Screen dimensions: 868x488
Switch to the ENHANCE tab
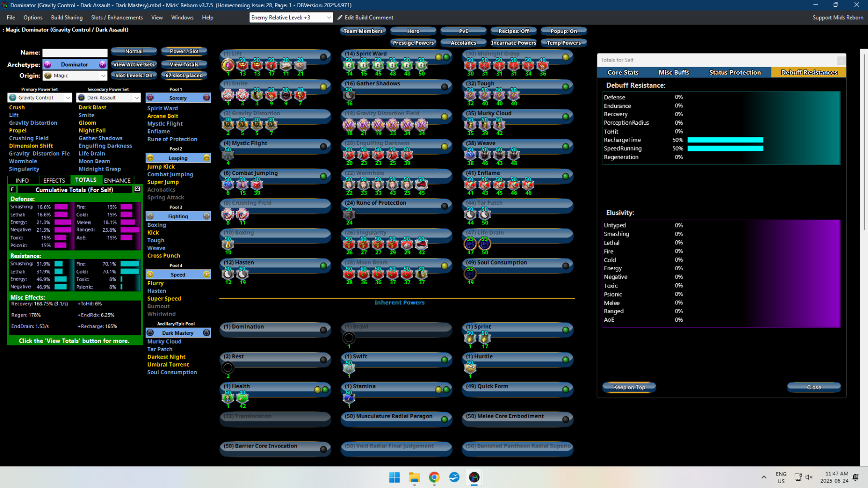click(117, 180)
